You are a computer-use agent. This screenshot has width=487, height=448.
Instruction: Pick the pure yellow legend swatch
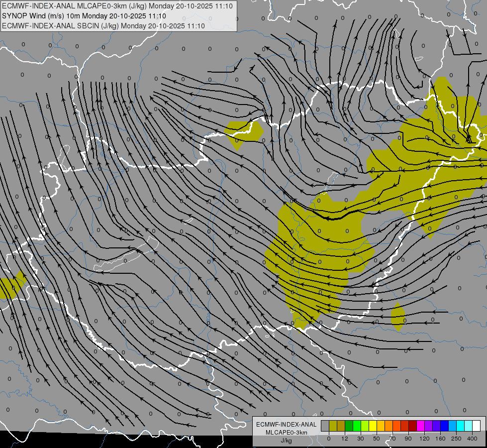[373, 426]
